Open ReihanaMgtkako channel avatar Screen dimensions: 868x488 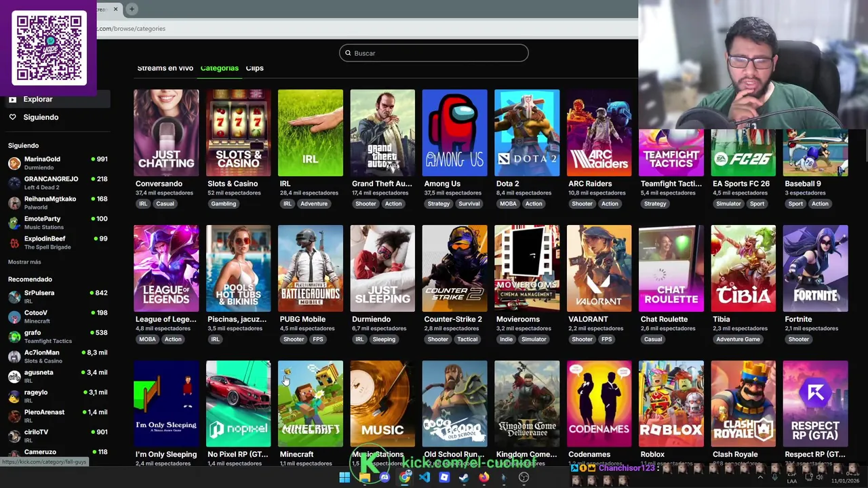14,203
